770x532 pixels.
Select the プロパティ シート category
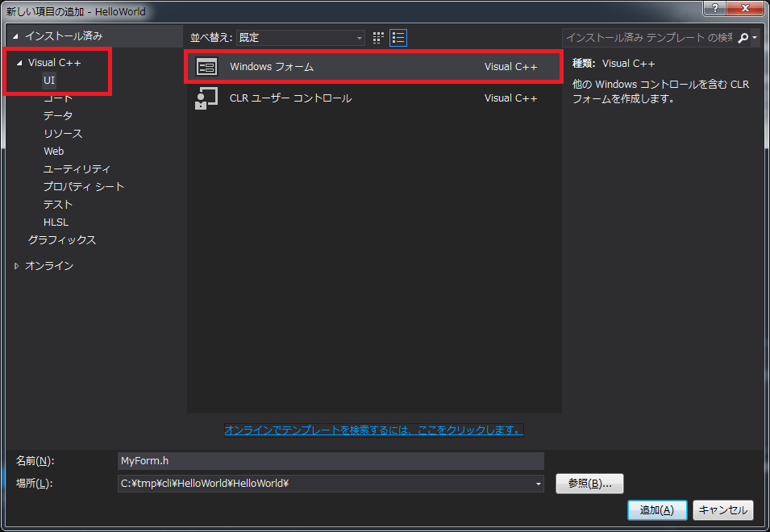click(84, 186)
